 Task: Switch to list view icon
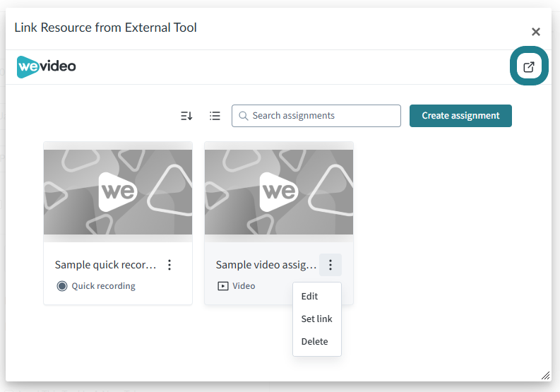pyautogui.click(x=215, y=116)
